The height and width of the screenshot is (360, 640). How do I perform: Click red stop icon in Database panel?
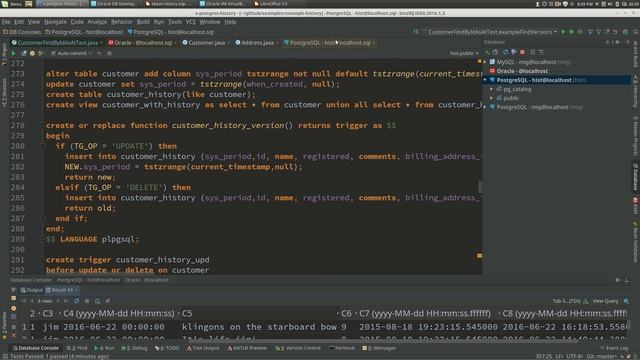[x=522, y=52]
